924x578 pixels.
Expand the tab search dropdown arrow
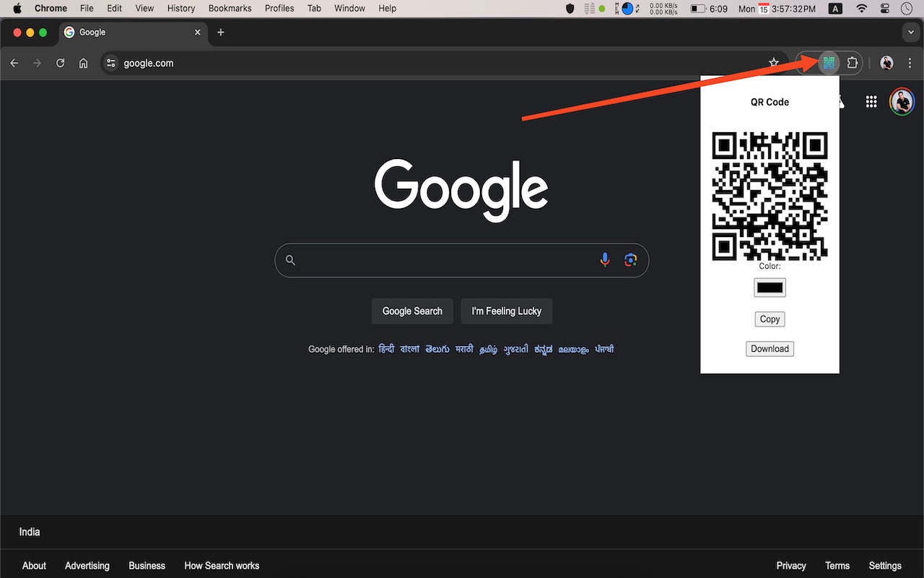[x=910, y=33]
